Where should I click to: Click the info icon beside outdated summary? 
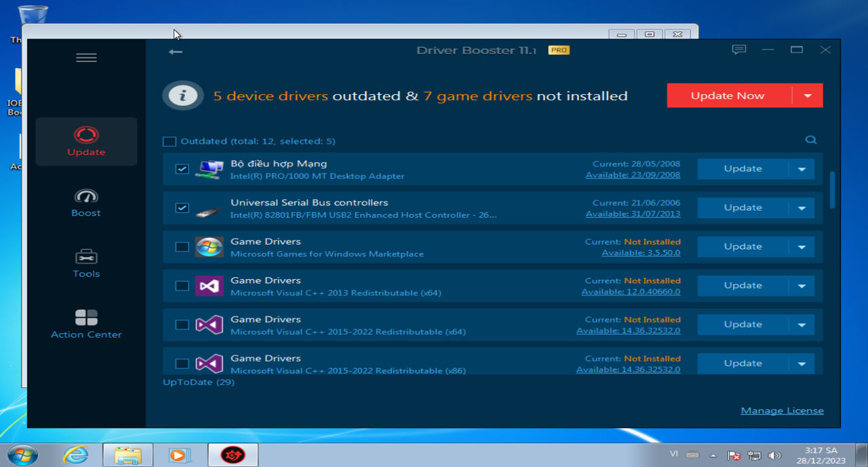pyautogui.click(x=183, y=96)
